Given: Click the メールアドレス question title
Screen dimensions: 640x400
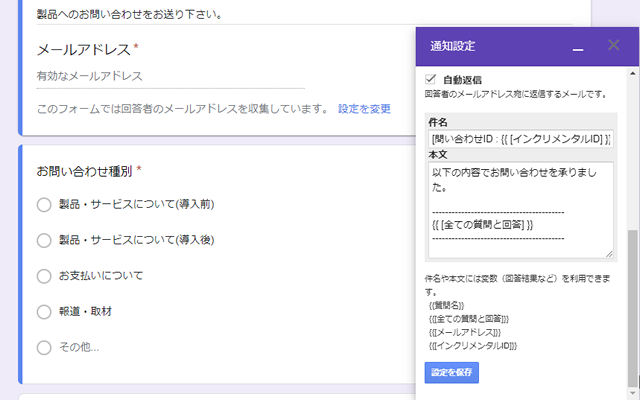Looking at the screenshot, I should 84,50.
